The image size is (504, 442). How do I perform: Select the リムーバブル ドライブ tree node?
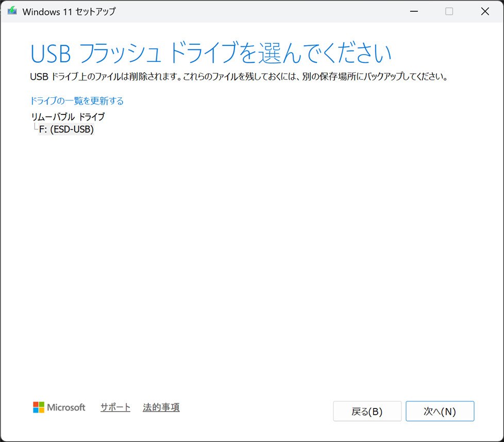coord(68,116)
